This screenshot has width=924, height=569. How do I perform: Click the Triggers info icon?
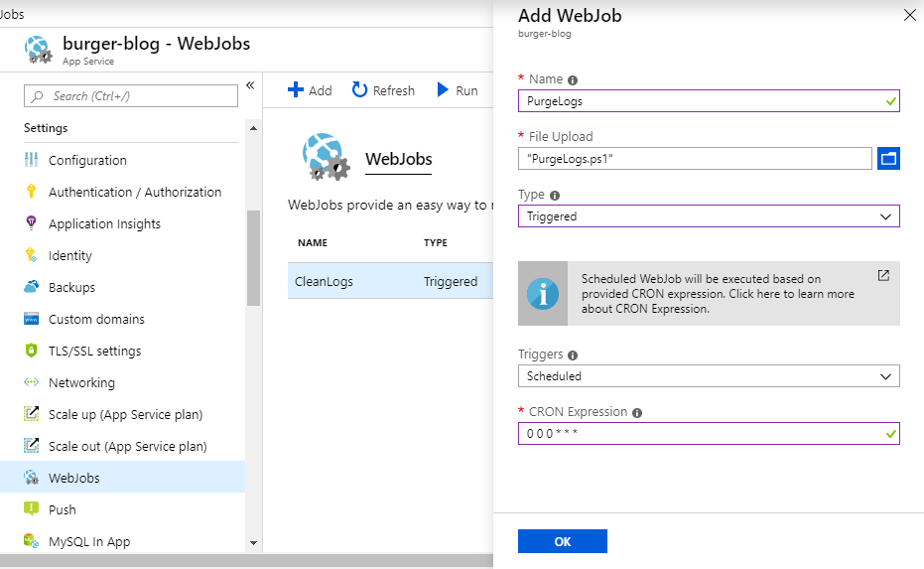(x=573, y=356)
